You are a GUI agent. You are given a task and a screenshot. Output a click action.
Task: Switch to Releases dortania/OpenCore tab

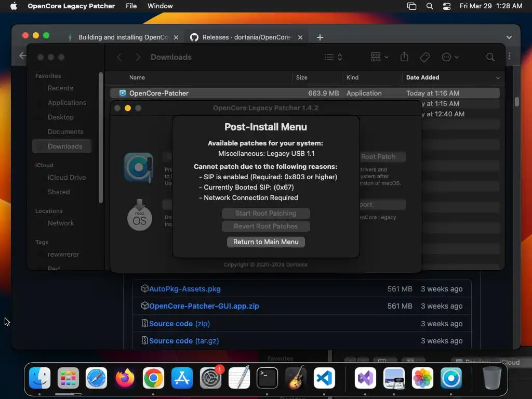[x=246, y=37]
